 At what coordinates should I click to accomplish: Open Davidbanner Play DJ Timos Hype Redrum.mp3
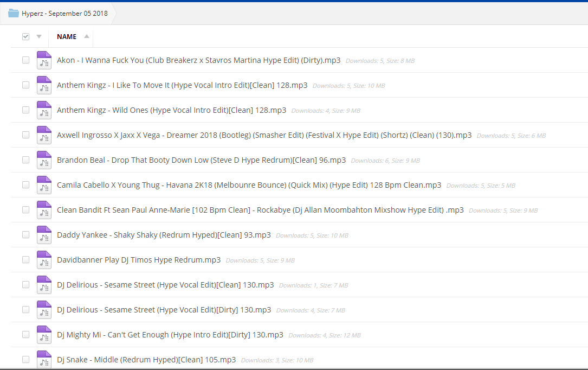pos(139,260)
